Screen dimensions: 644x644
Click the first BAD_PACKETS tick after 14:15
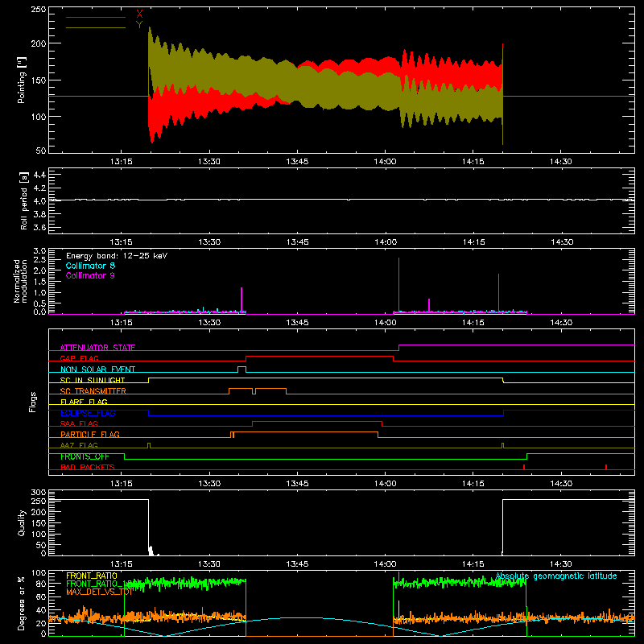tap(524, 467)
